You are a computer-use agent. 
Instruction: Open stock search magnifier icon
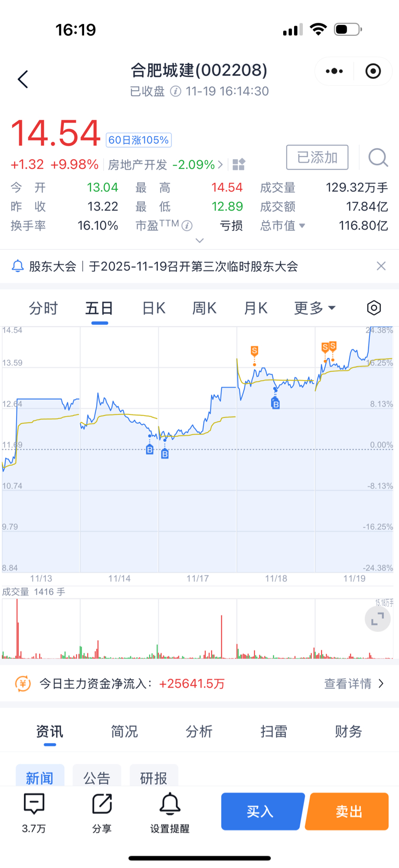point(378,157)
